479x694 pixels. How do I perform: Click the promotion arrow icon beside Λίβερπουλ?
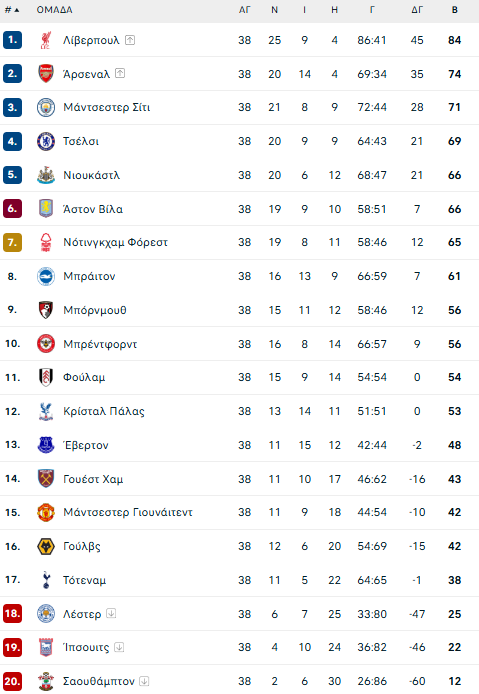click(130, 40)
